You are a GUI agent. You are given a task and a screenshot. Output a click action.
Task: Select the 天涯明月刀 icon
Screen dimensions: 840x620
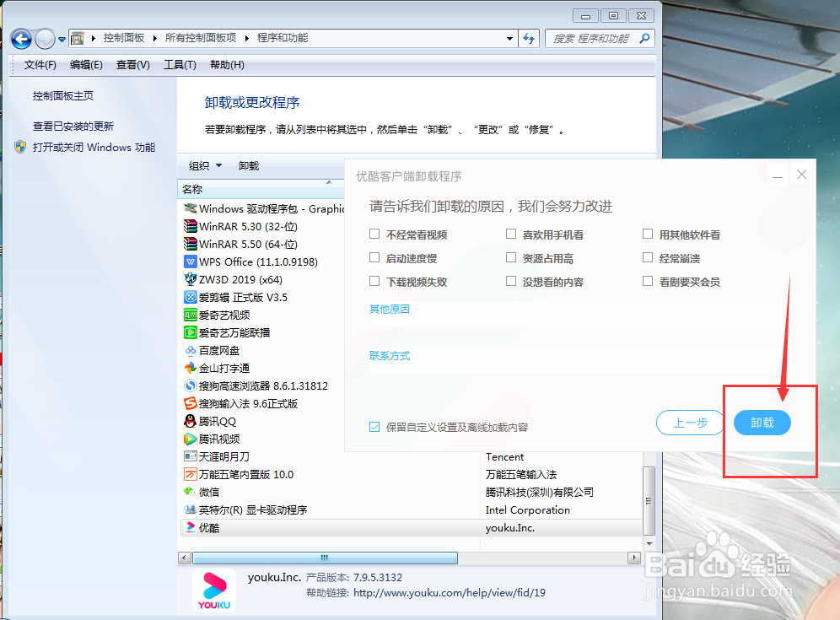[x=190, y=456]
